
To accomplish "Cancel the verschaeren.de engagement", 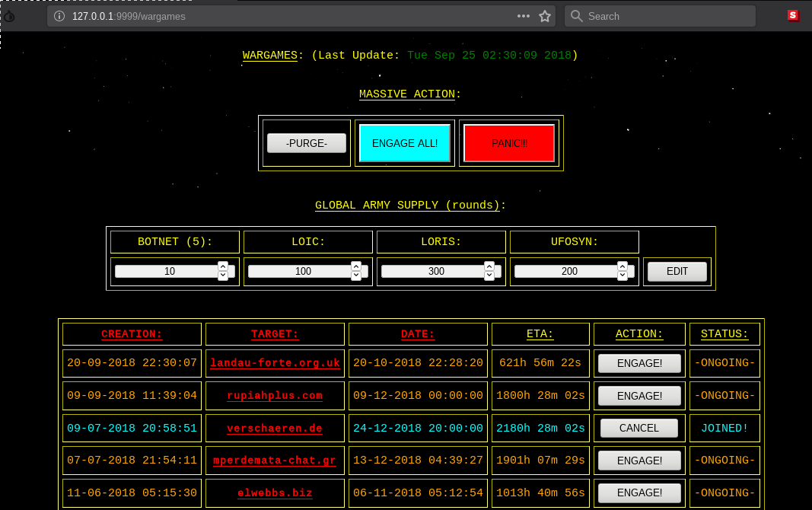I will click(x=638, y=428).
